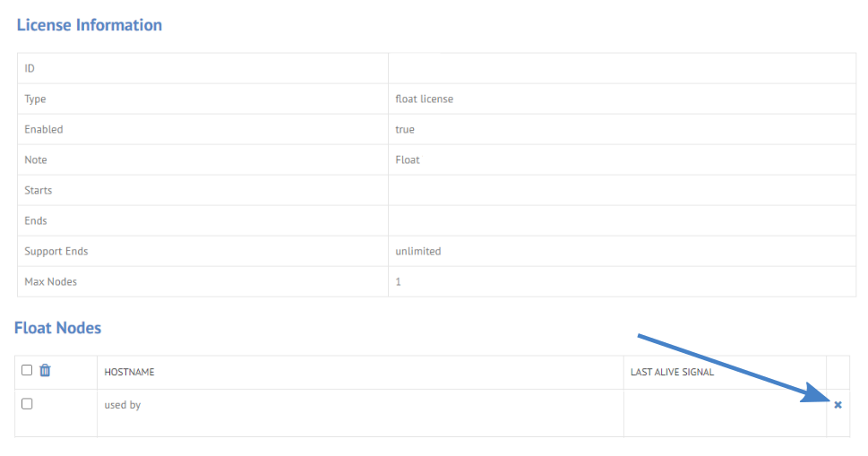Click the Float Nodes heading
Screen dimensions: 868x456
(58, 328)
